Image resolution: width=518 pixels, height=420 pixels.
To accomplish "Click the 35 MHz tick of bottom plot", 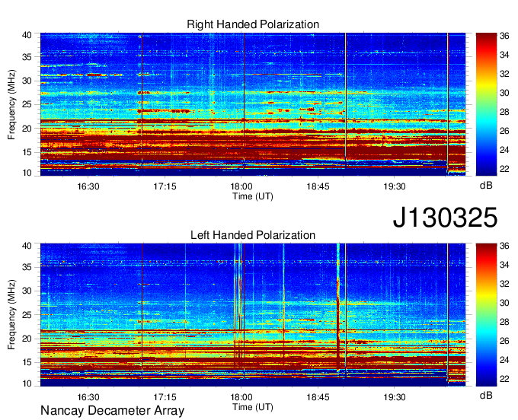I will 27,267.
